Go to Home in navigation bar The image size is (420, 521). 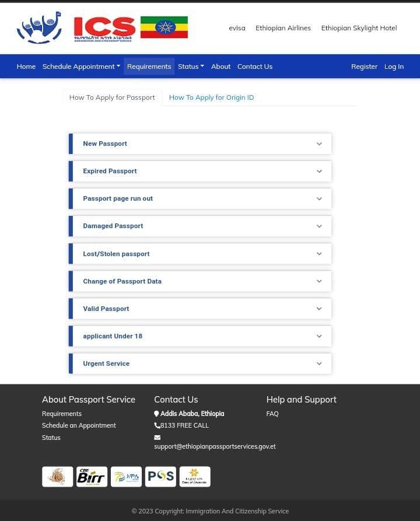[26, 67]
